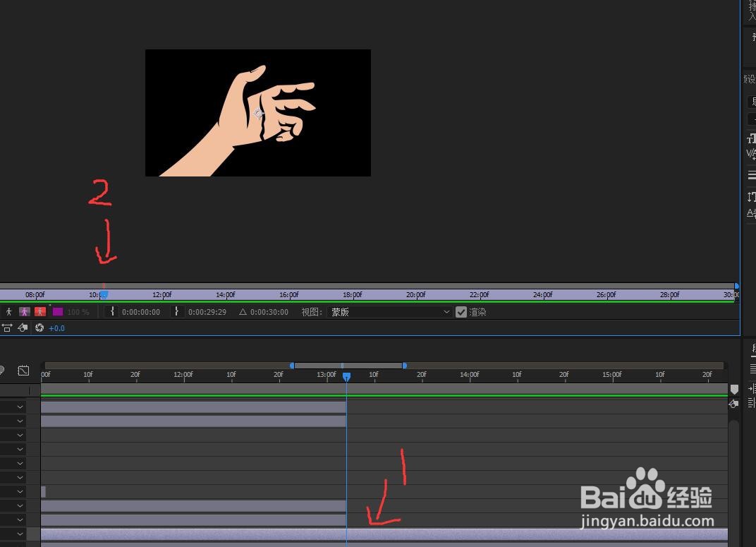Click the region-of-interest icon below the alpha toggles
Screen dimensions: 756x547
tap(7, 328)
